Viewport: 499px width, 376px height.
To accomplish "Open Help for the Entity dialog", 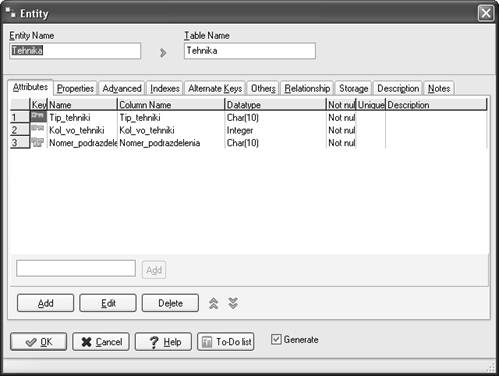I will click(x=163, y=342).
